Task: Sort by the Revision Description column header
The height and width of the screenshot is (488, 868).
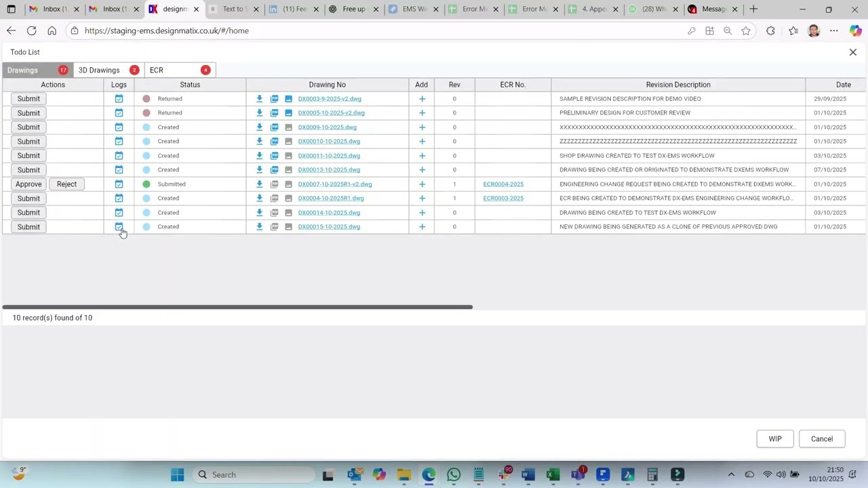Action: [678, 85]
